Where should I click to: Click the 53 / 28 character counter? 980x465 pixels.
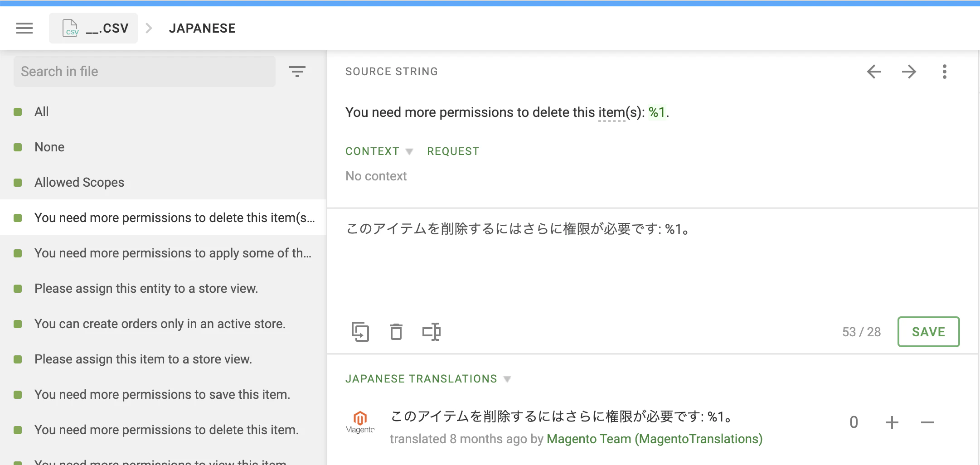861,332
